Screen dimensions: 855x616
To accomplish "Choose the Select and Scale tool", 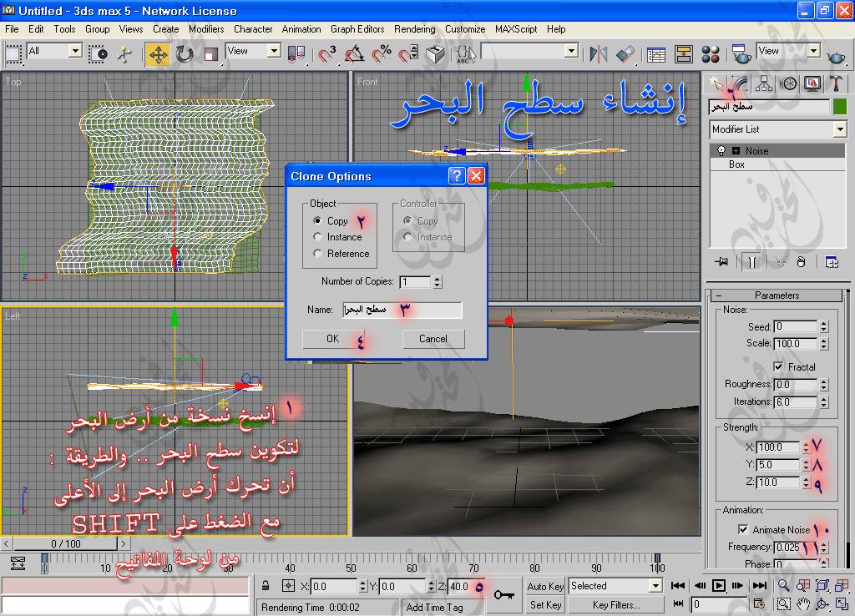I will point(211,53).
